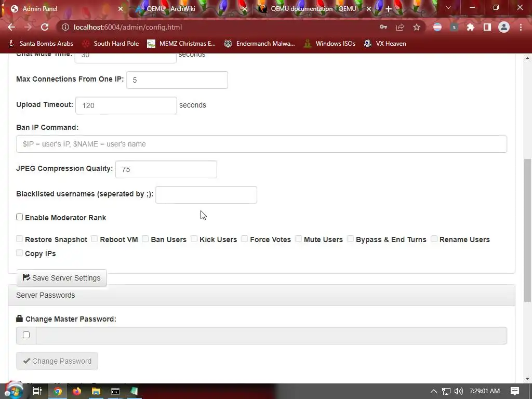Click the striped flag extension icon
The image size is (532, 399).
pyautogui.click(x=437, y=27)
